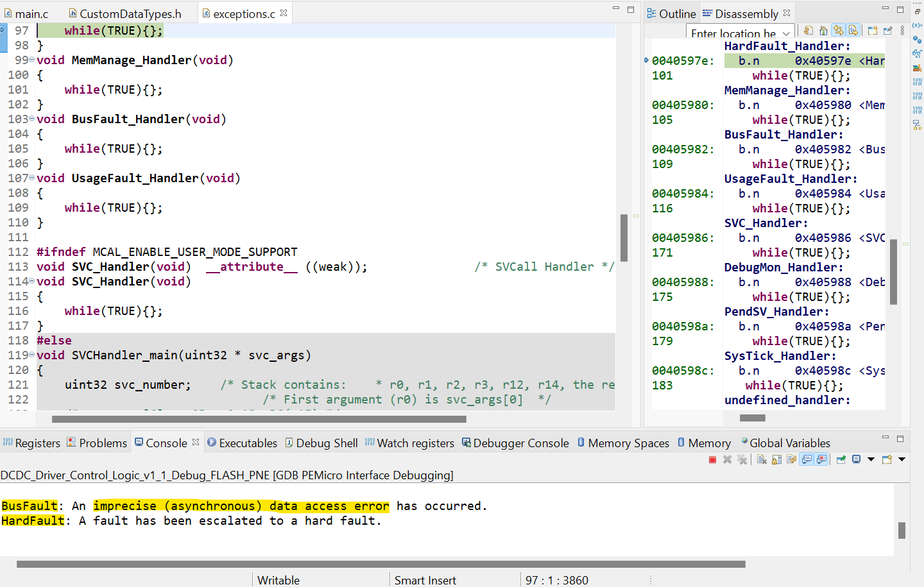Collapse UsageFault_Handler function at line 107
This screenshot has width=924, height=587.
pos(32,178)
